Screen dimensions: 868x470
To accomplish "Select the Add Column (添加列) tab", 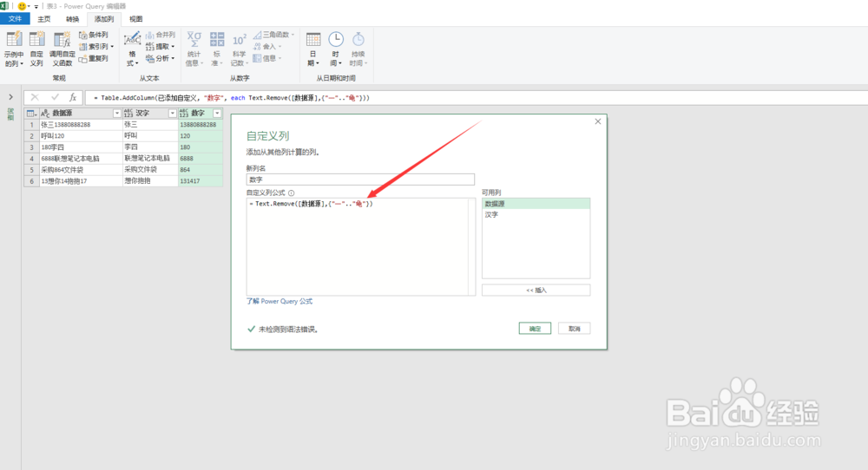I will coord(104,19).
